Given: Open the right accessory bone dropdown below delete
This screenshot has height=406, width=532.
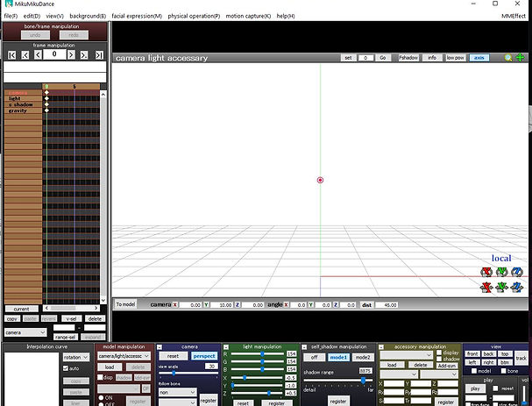Looking at the screenshot, I should [x=439, y=374].
